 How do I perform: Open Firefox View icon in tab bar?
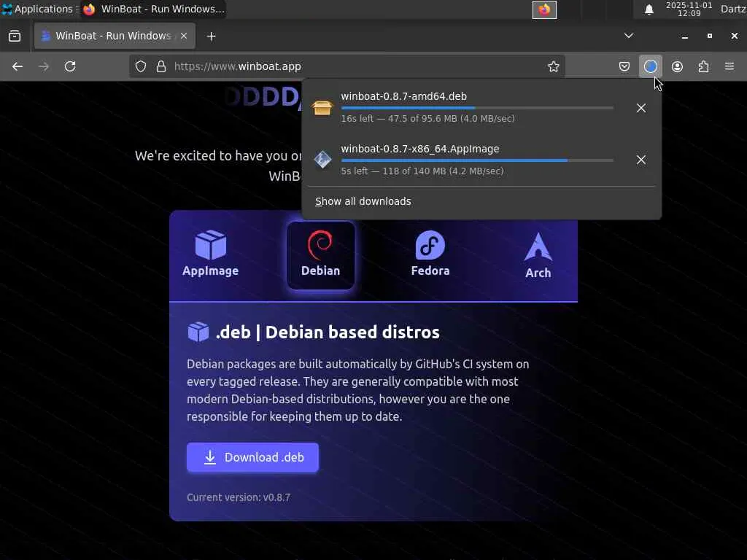pyautogui.click(x=15, y=36)
